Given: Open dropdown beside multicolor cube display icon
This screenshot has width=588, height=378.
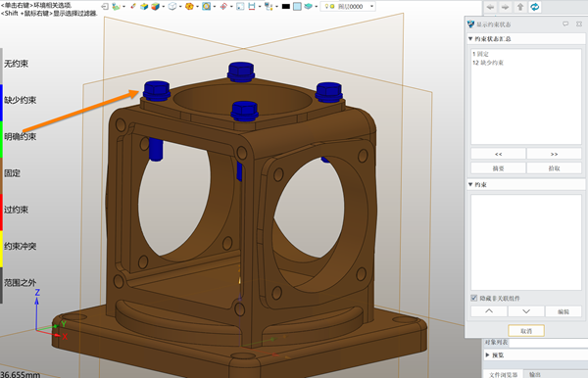Looking at the screenshot, I should pos(163,7).
